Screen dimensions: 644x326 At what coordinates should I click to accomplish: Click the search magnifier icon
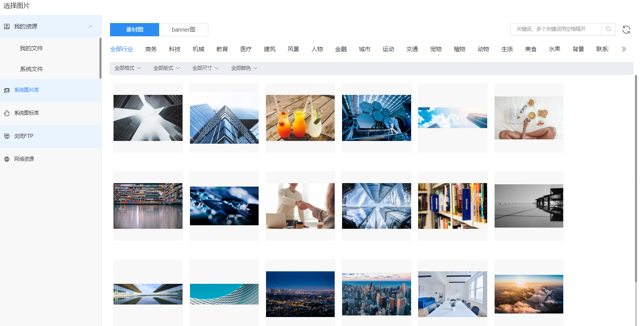coord(608,29)
